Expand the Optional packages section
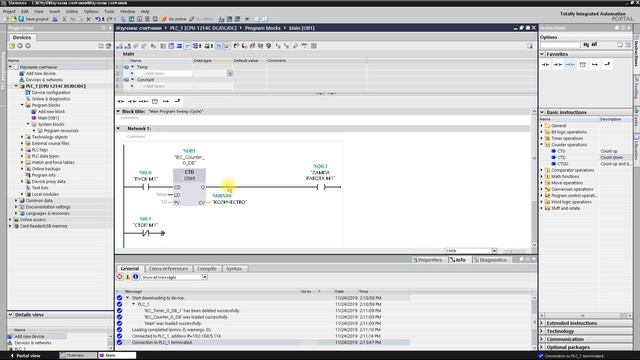 point(542,347)
